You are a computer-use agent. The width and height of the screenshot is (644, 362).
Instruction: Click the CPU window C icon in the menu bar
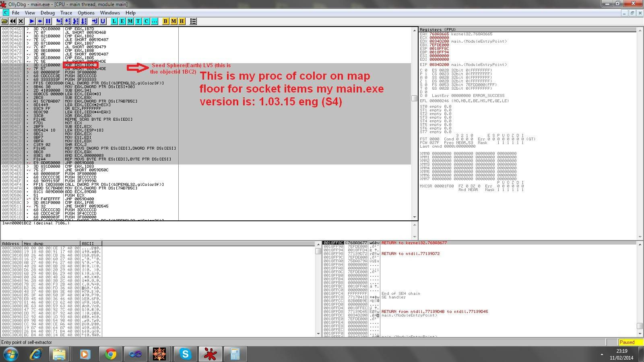[5, 13]
